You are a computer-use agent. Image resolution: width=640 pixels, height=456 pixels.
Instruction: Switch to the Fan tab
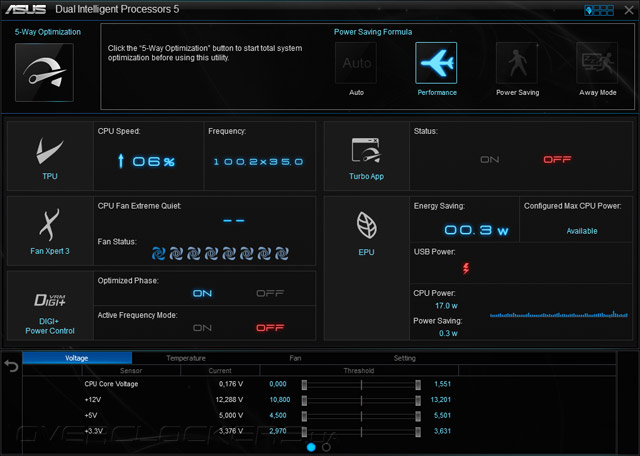[296, 358]
